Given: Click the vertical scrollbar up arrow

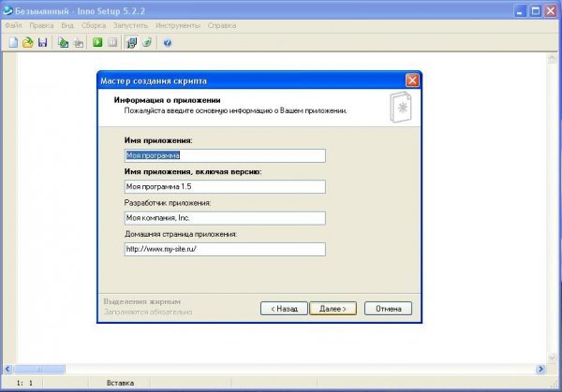Looking at the screenshot, I should click(552, 58).
